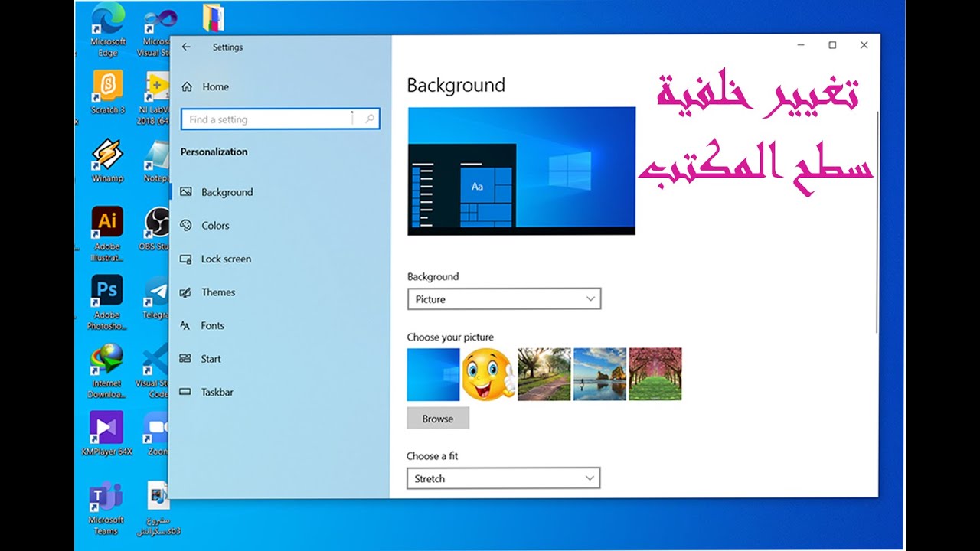This screenshot has height=551, width=980.
Task: Select the blue Windows logo picture thumbnail
Action: [433, 374]
